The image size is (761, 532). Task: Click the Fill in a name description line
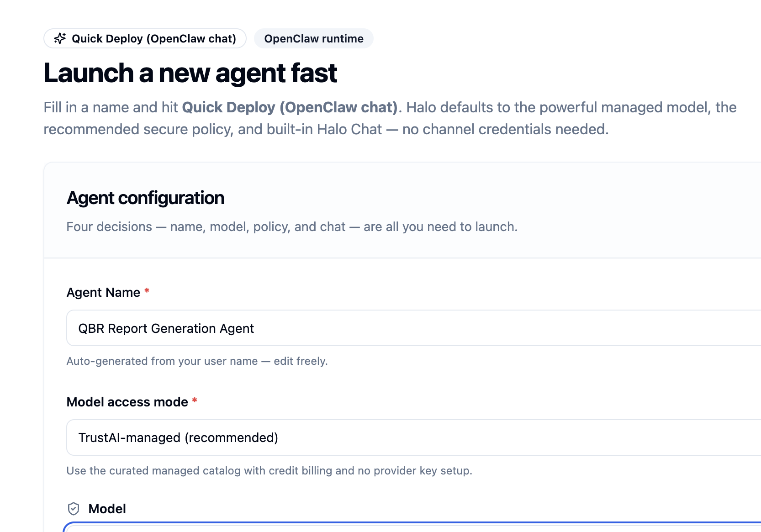pyautogui.click(x=390, y=107)
